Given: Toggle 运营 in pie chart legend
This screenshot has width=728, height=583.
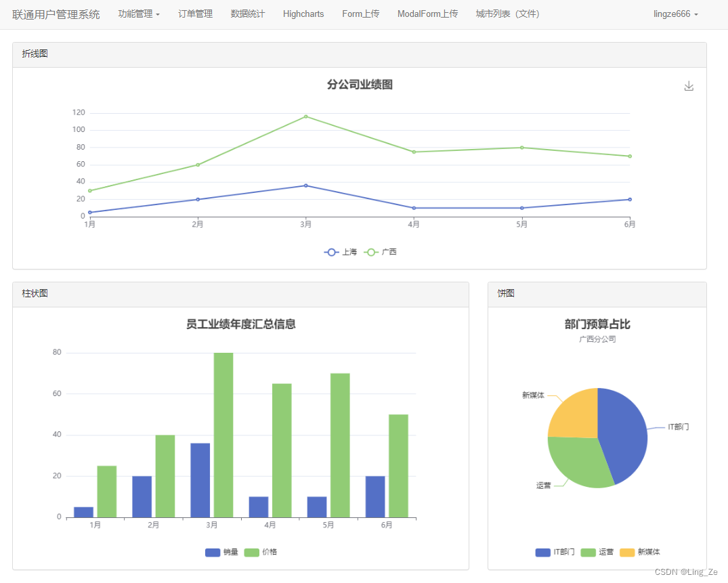Looking at the screenshot, I should (597, 552).
